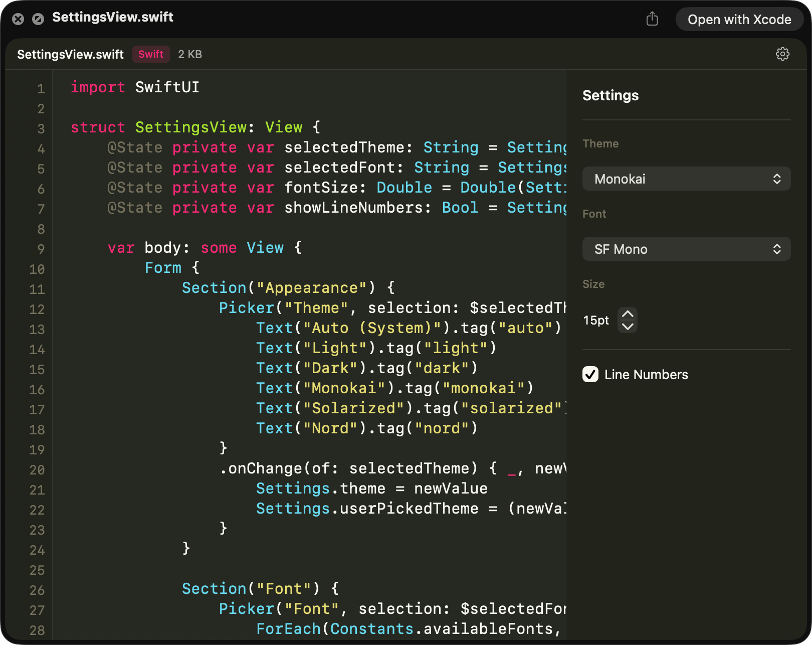Click the 15pt size value
Viewport: 812px width, 645px height.
click(x=596, y=320)
